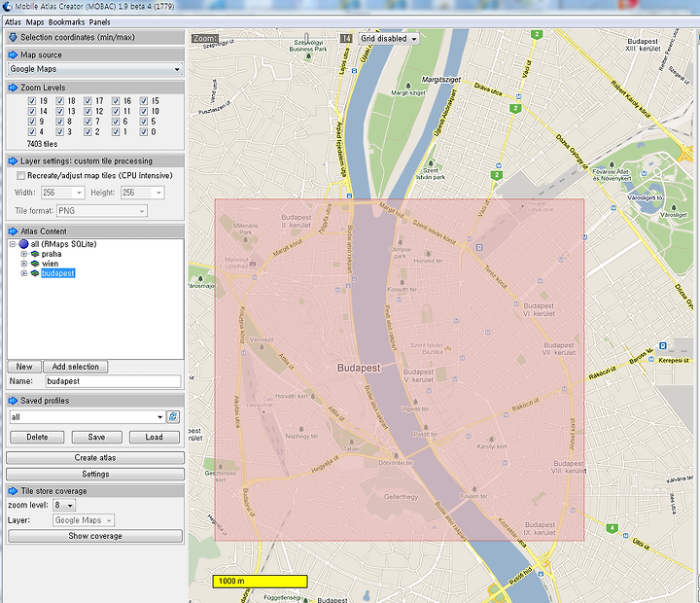Image resolution: width=700 pixels, height=603 pixels.
Task: Open the Panels menu
Action: click(x=99, y=22)
